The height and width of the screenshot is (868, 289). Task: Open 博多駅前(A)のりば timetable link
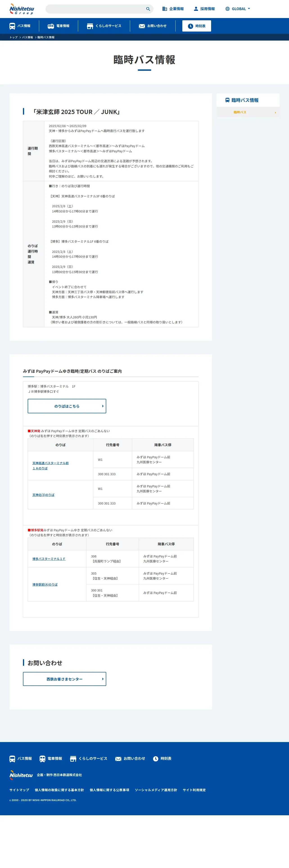45,584
